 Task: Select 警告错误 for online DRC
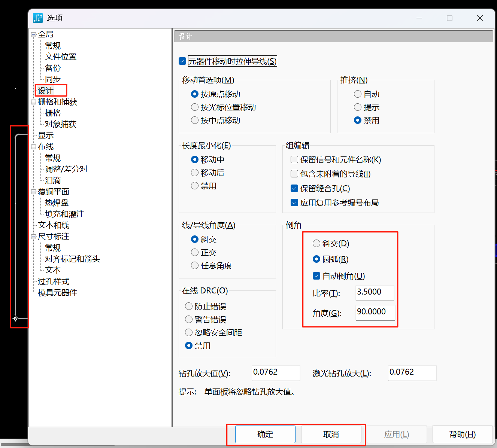[x=189, y=319]
